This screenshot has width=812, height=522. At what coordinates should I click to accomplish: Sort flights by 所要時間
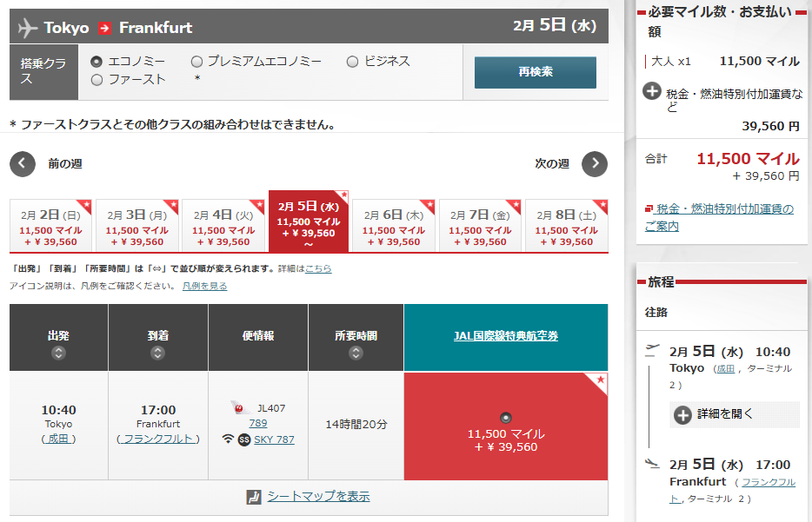tap(356, 353)
